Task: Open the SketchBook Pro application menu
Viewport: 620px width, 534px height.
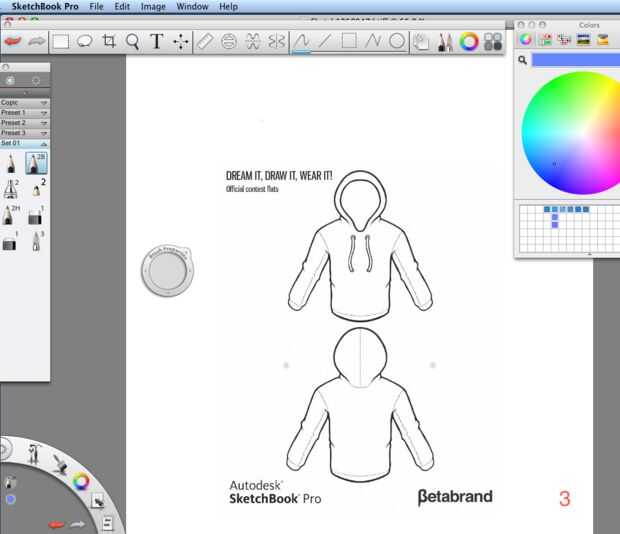Action: [45, 6]
